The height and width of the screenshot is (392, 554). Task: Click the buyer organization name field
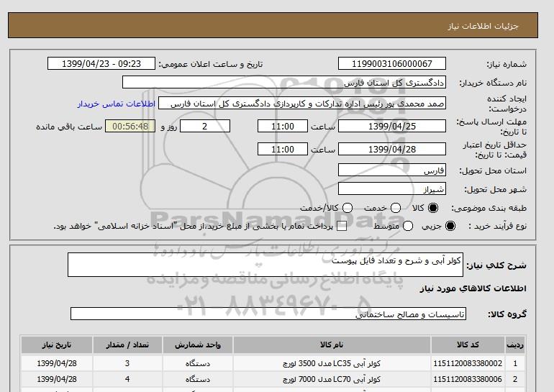[284, 82]
